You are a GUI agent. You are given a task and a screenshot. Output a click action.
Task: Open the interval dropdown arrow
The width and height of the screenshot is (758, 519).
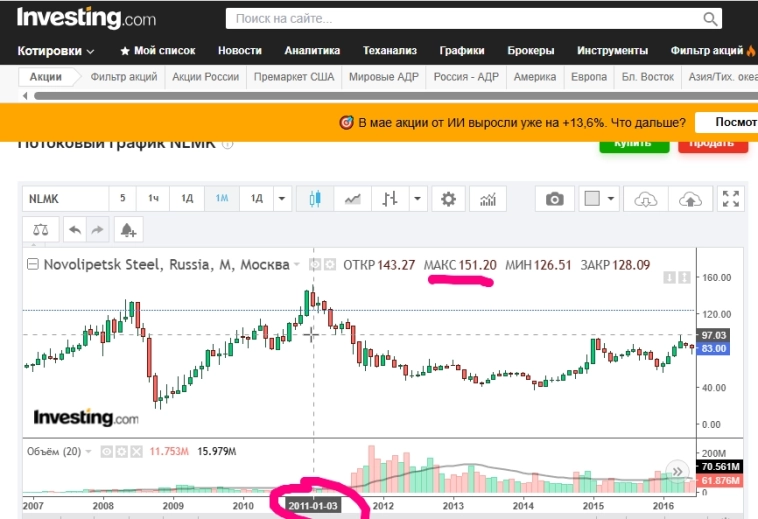point(282,199)
